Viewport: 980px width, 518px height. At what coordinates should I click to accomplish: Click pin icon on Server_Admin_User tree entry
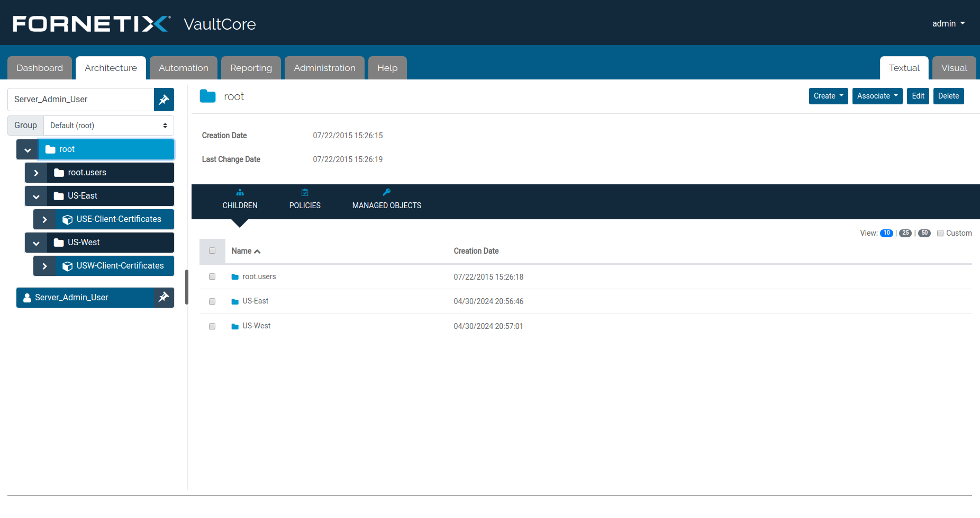164,297
